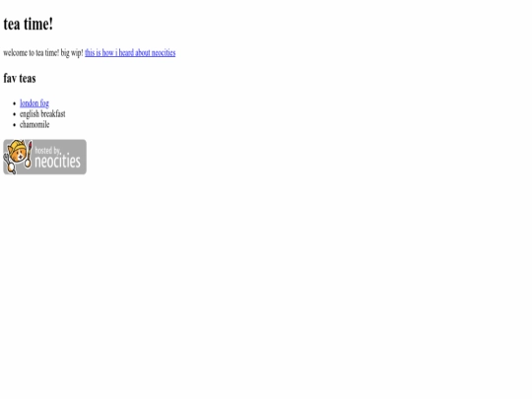Select the 'chamomile' list item
532x399 pixels.
34,125
